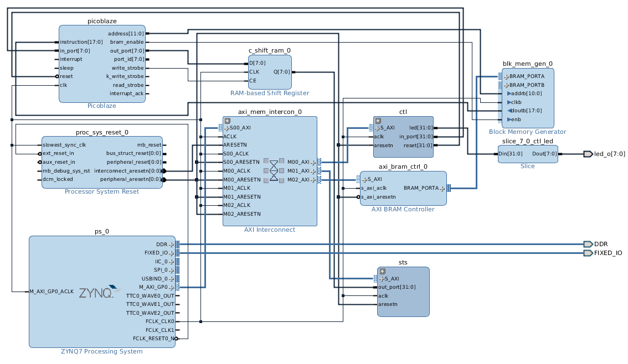Select the FCLK_RESET0_N pin on ps_0
628x364 pixels.
tap(154, 339)
